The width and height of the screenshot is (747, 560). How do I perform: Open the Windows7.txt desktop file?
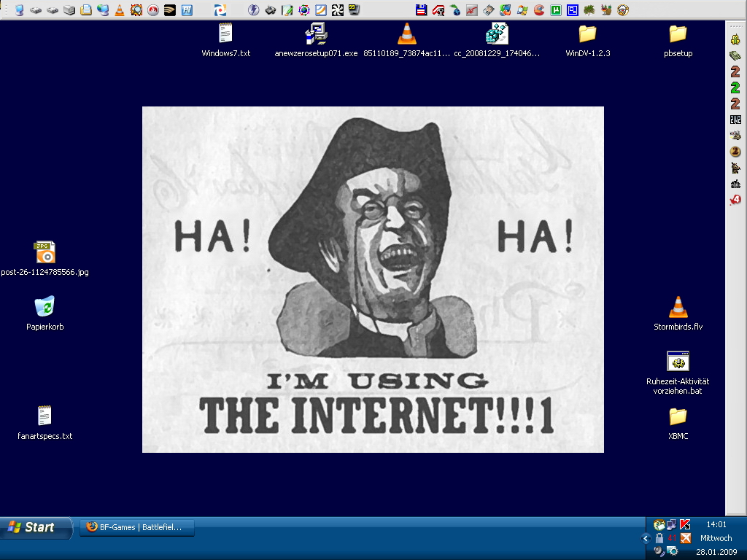coord(226,40)
